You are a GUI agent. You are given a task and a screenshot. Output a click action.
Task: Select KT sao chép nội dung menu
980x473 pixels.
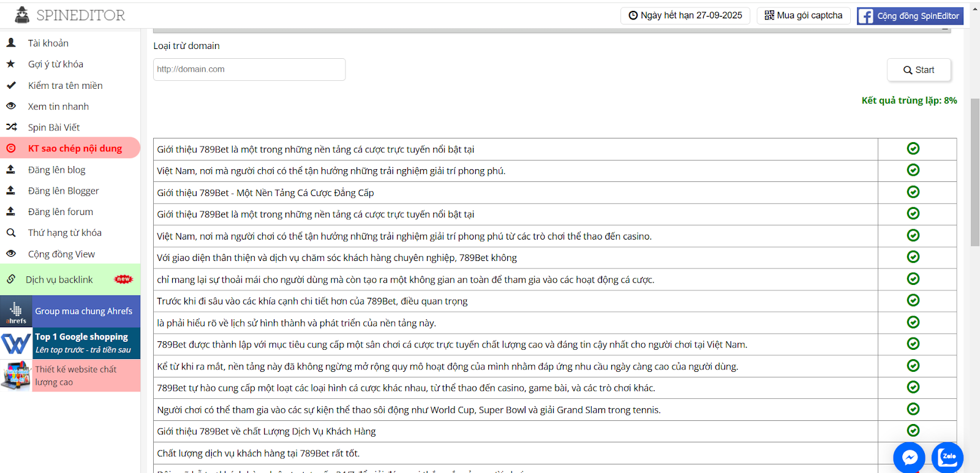70,148
